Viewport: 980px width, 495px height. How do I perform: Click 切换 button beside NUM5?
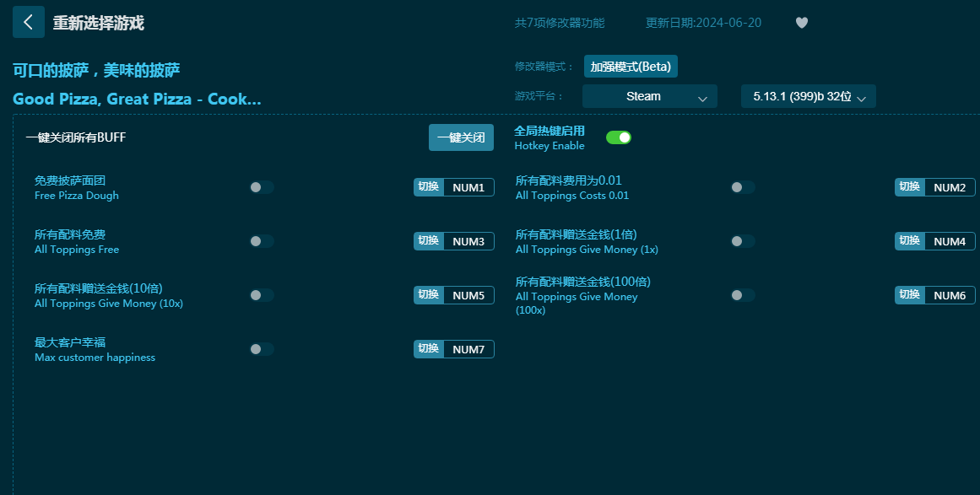tap(429, 295)
